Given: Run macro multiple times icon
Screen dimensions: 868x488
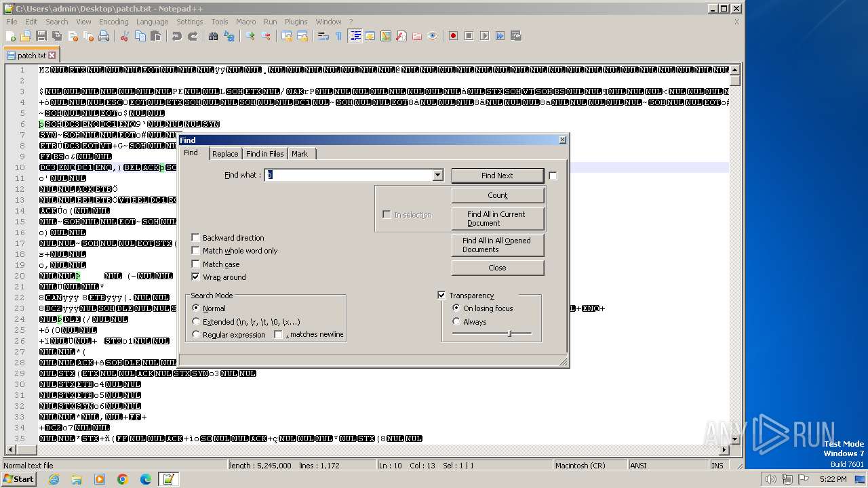Looking at the screenshot, I should [500, 36].
